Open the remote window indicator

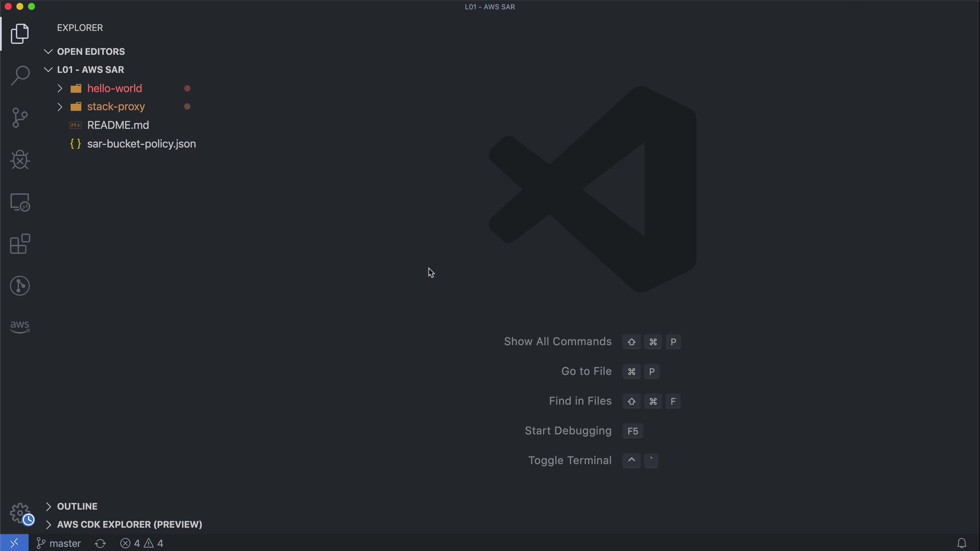pos(14,543)
